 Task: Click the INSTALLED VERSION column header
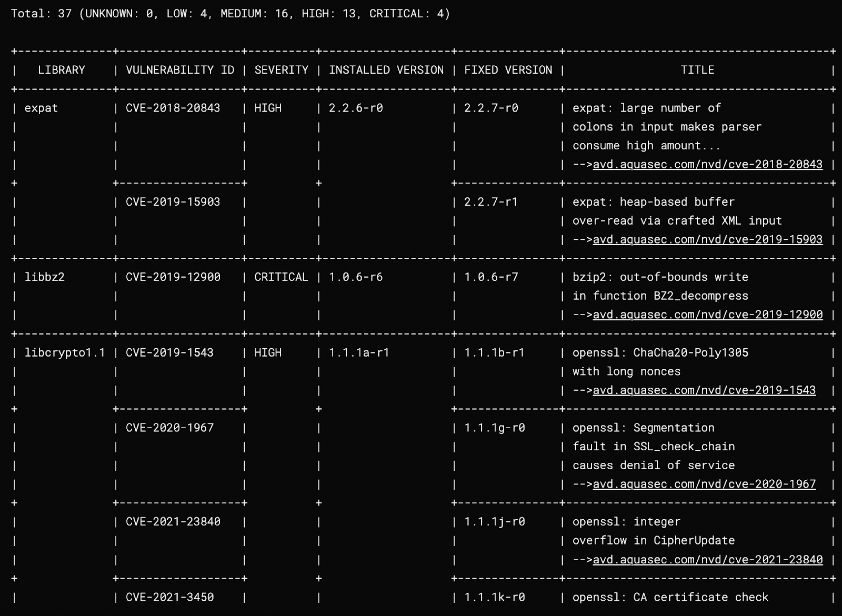[386, 70]
